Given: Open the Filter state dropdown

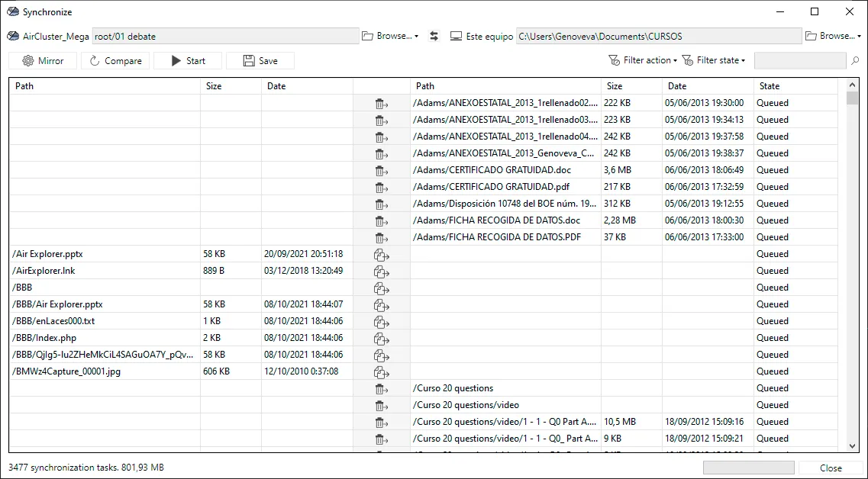Looking at the screenshot, I should pyautogui.click(x=714, y=60).
